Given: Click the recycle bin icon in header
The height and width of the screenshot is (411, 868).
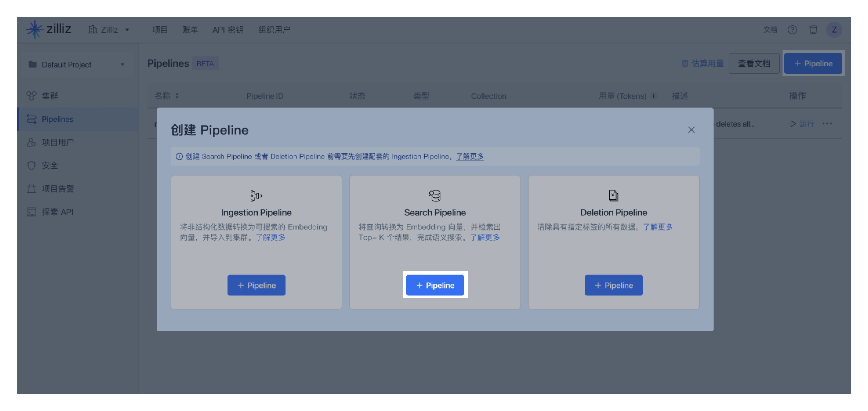Looking at the screenshot, I should [x=813, y=30].
